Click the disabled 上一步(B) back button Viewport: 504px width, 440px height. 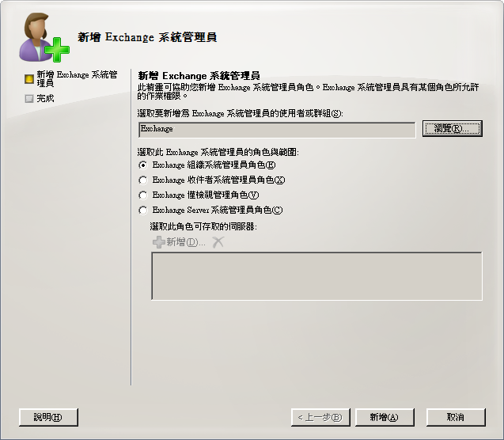[320, 417]
